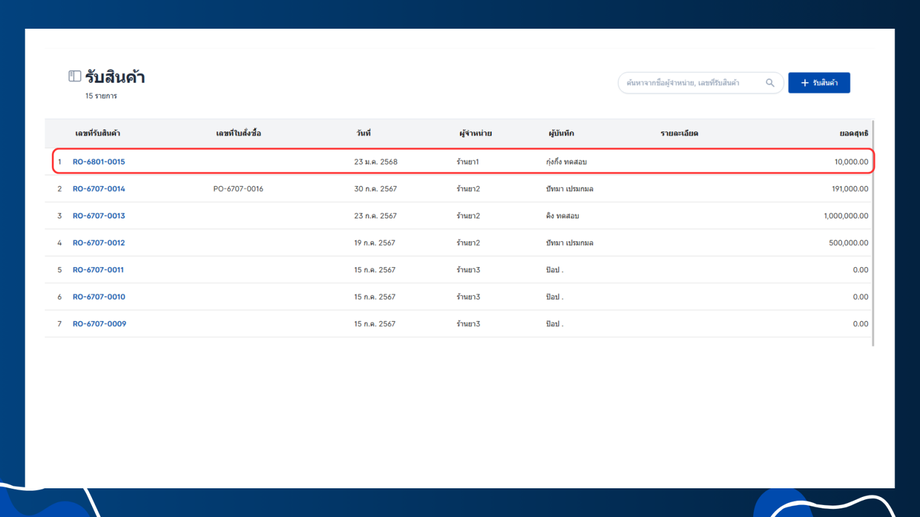Click supplier ร้านยา3 in RO-6707-0011 row
The height and width of the screenshot is (517, 920).
[468, 270]
